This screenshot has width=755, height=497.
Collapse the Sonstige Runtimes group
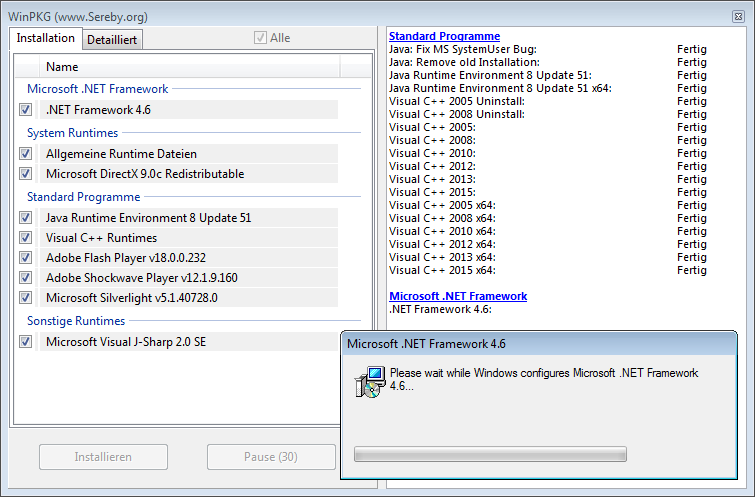point(76,321)
